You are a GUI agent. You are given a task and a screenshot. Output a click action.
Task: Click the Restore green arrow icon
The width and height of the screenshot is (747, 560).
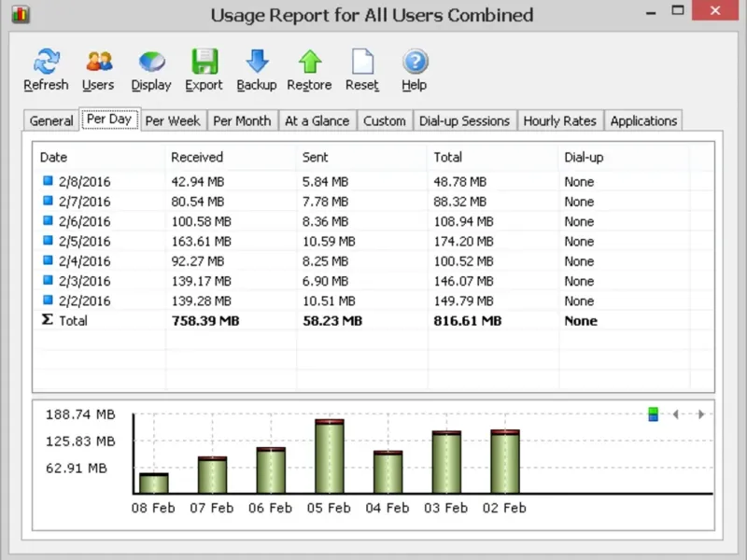tap(310, 62)
